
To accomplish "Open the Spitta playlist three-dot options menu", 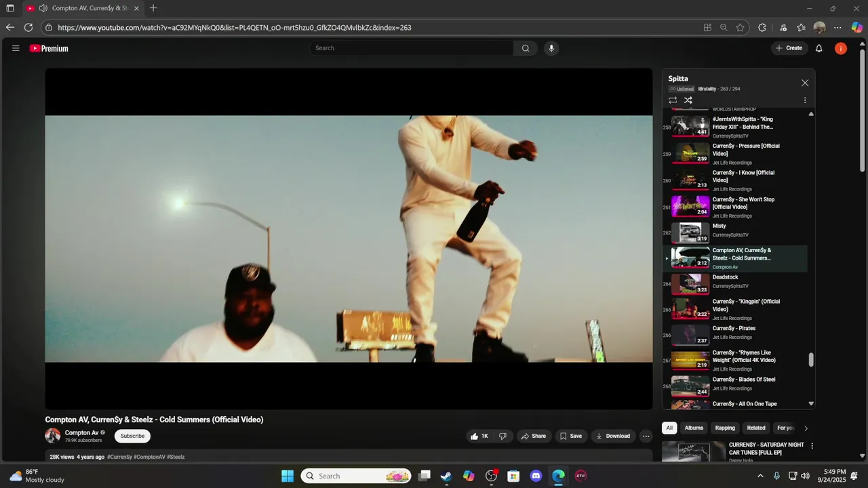I will tap(805, 100).
